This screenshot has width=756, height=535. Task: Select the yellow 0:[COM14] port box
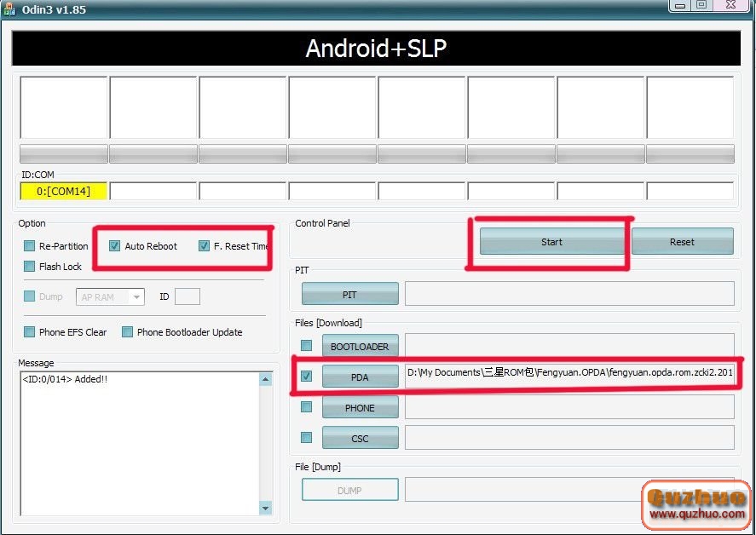click(x=64, y=191)
